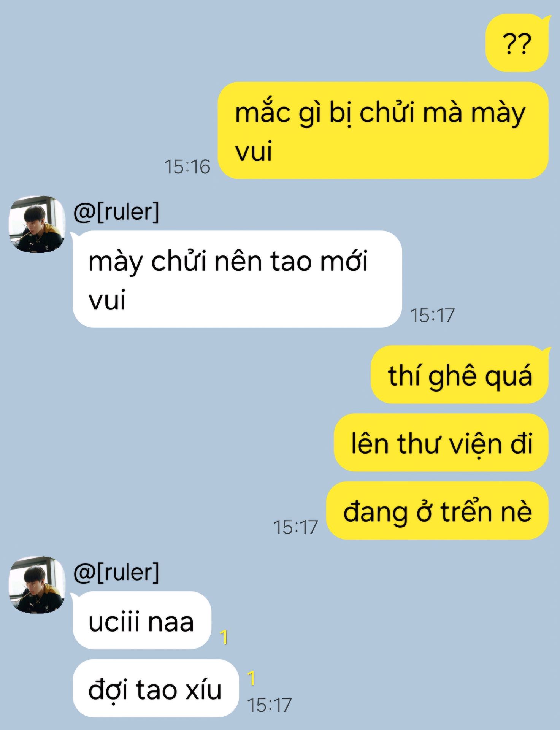Select the "mắc gì bị chửi mà mày vui" bubble
The width and height of the screenshot is (560, 730).
pyautogui.click(x=383, y=130)
